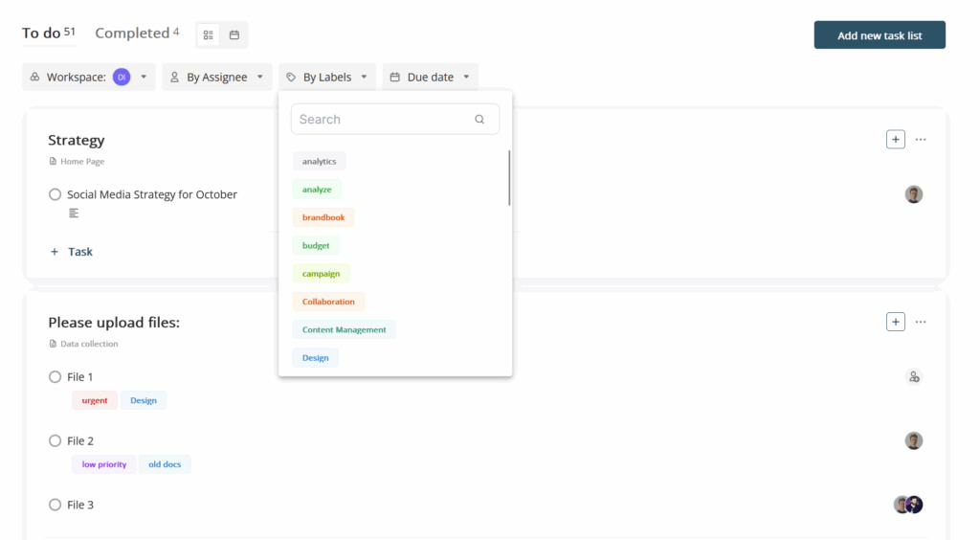Click description icon under Social Media Strategy task

click(74, 214)
